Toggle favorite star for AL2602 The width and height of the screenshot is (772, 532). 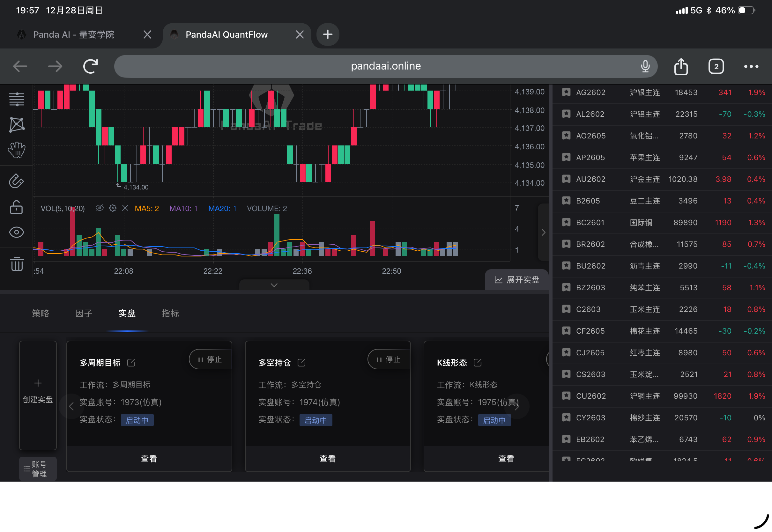click(x=566, y=114)
